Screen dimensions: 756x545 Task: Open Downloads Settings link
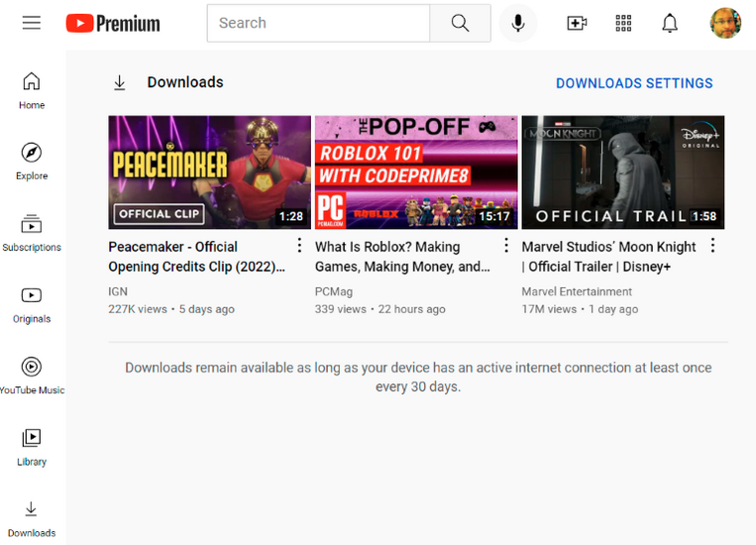[634, 83]
